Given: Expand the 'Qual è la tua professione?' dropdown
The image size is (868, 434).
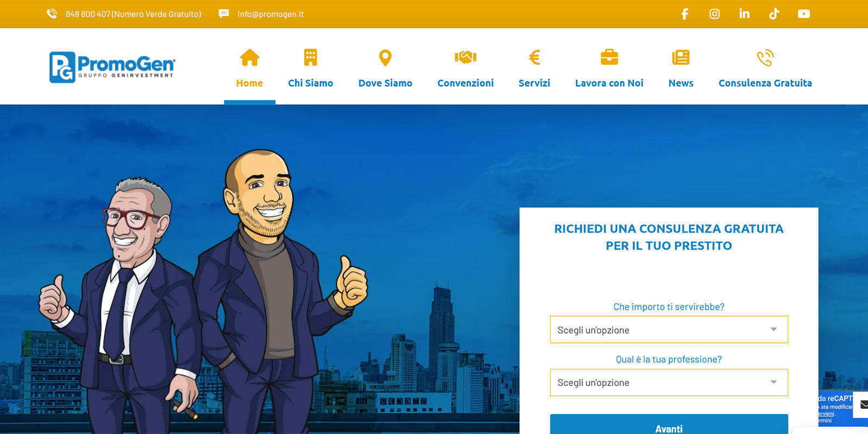Looking at the screenshot, I should (668, 382).
